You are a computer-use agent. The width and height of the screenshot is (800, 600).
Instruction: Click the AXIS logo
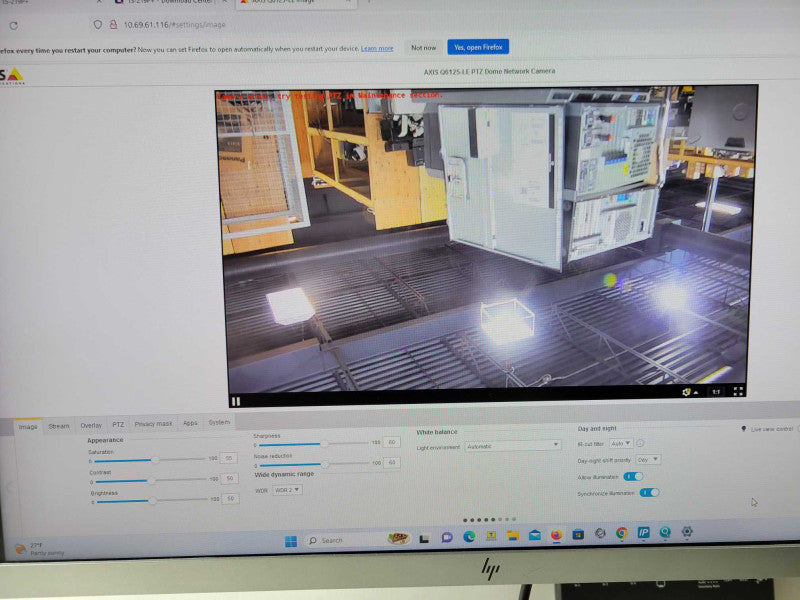tap(12, 76)
